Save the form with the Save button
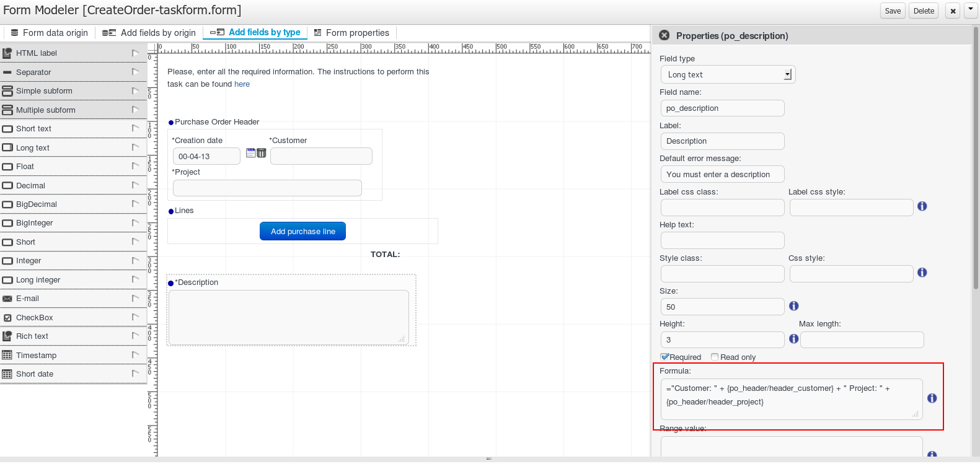Screen dimensions: 980x464 click(x=893, y=11)
